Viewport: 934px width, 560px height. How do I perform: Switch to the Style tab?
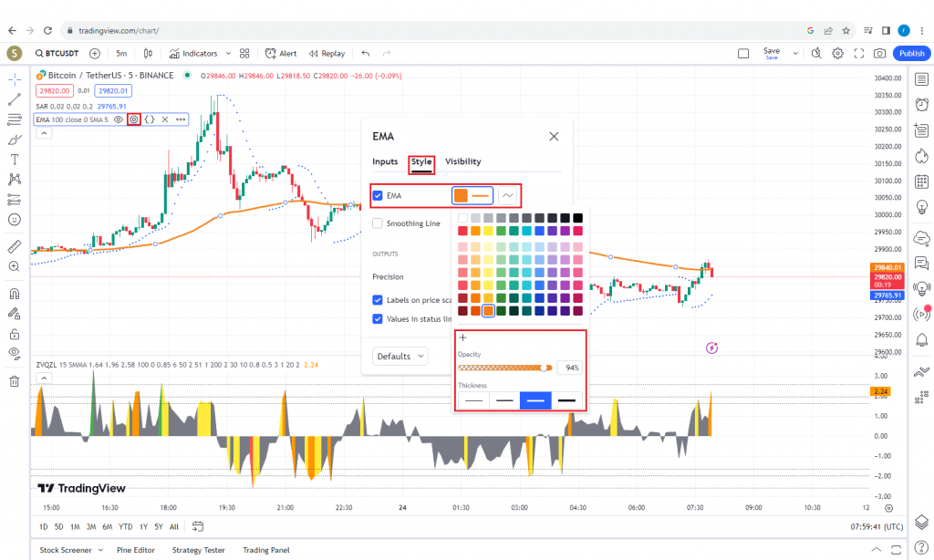(421, 161)
